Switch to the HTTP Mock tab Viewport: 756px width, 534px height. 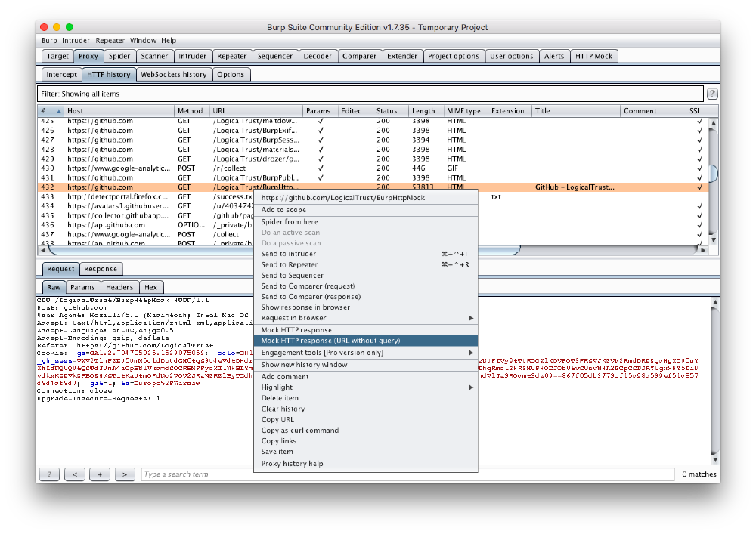point(593,56)
